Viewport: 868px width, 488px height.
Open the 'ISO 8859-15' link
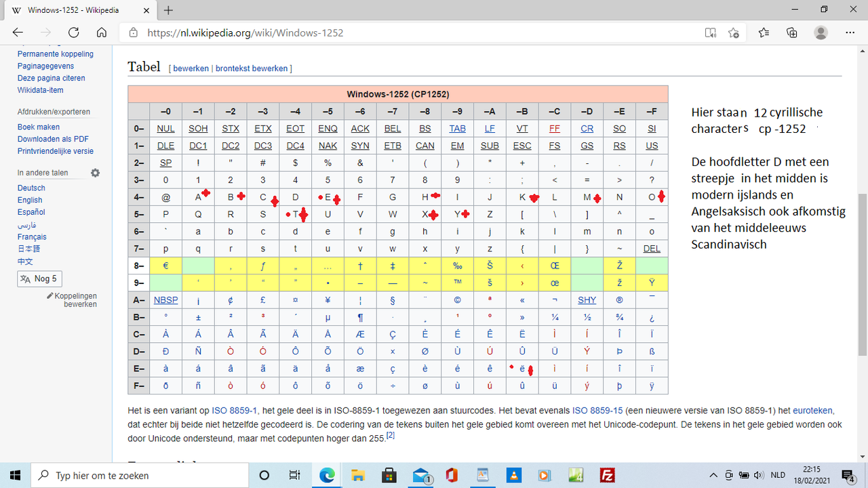pyautogui.click(x=597, y=411)
